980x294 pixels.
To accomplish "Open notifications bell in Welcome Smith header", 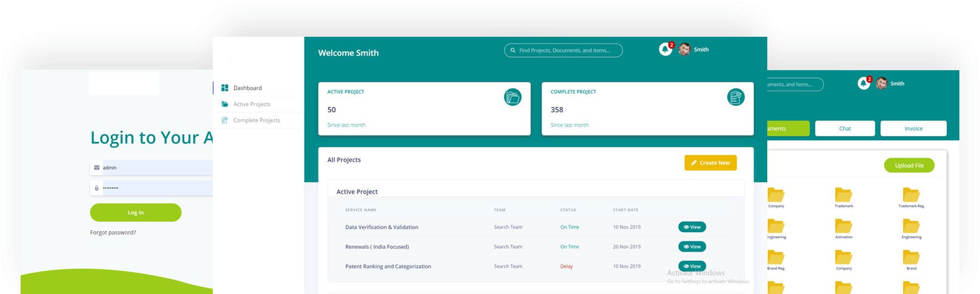I will coord(665,50).
